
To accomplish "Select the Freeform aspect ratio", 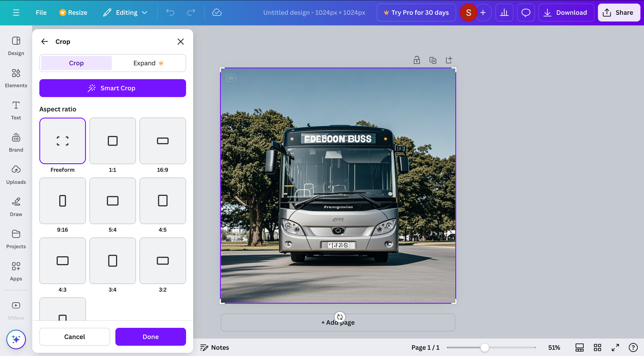I will 62,141.
